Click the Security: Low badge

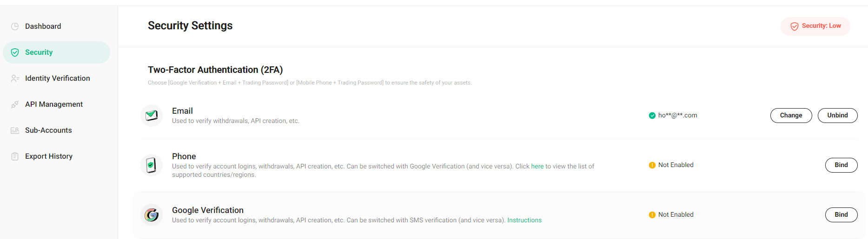tap(815, 26)
